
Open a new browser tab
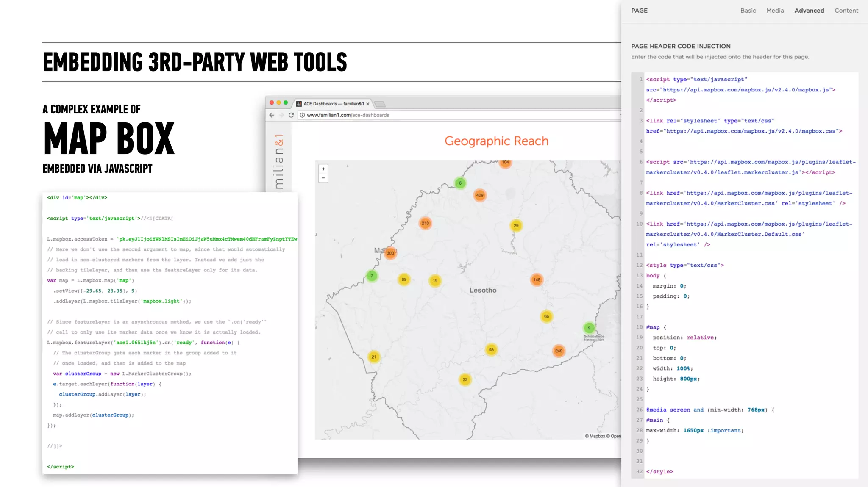[380, 104]
